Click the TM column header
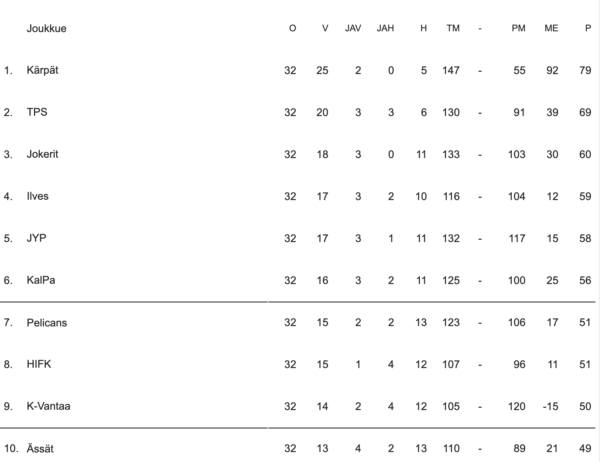Screen dimensions: 600x462 pyautogui.click(x=453, y=28)
